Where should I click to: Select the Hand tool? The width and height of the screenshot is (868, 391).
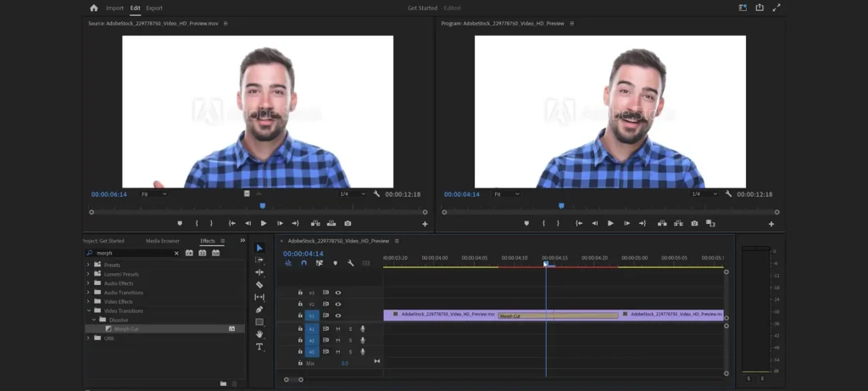pyautogui.click(x=259, y=334)
